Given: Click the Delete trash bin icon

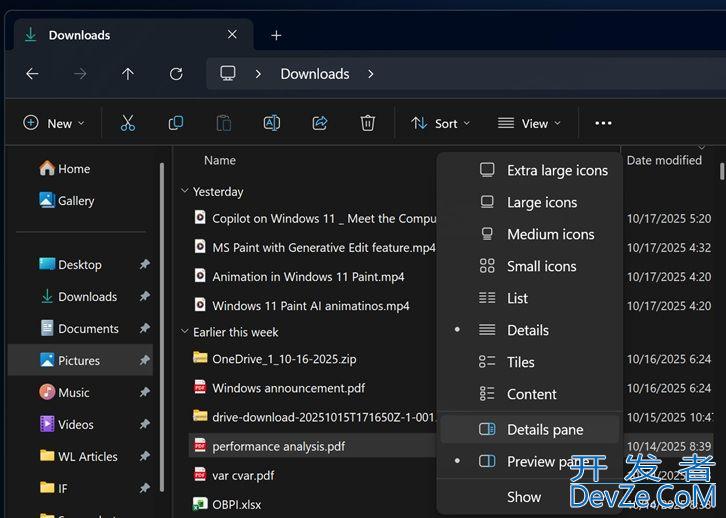Looking at the screenshot, I should pos(368,123).
